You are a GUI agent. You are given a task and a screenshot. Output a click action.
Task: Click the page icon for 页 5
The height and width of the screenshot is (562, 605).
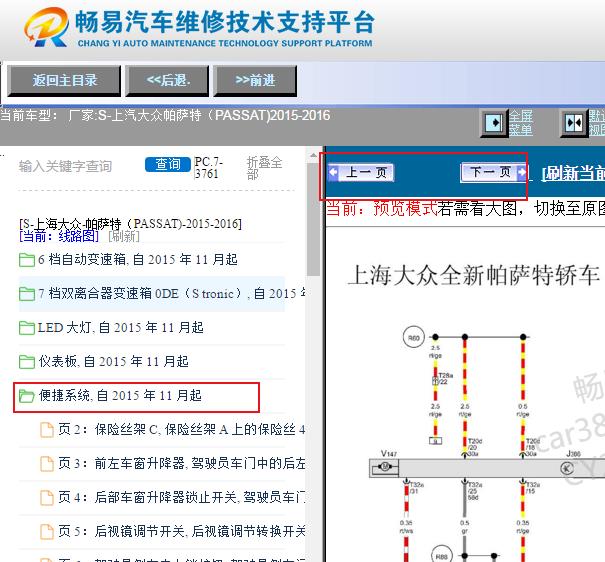coord(47,532)
